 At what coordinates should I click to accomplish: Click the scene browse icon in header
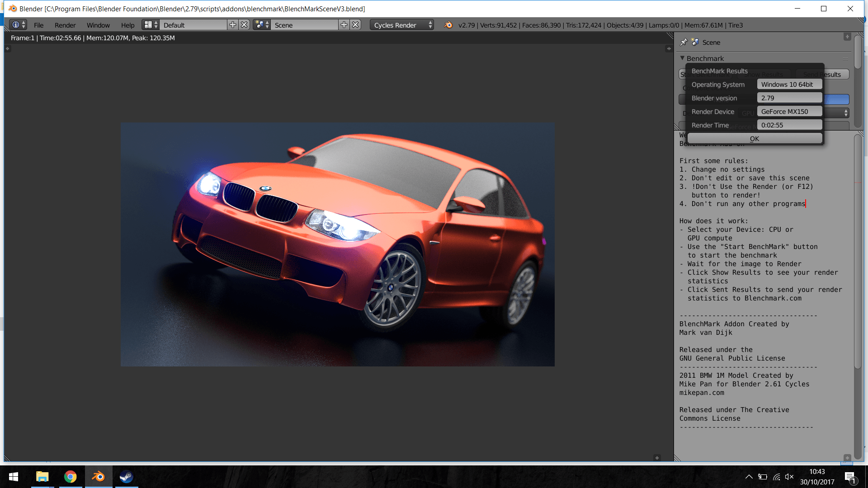262,25
